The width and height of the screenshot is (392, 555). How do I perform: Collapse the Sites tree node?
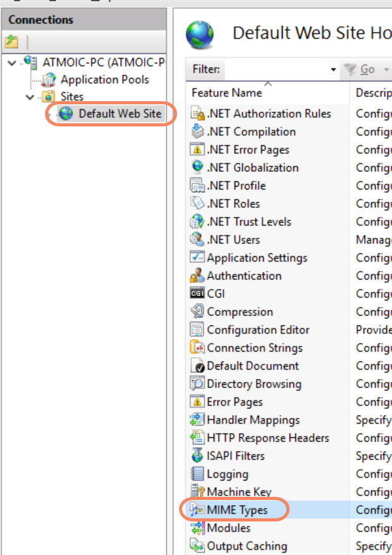click(x=30, y=97)
